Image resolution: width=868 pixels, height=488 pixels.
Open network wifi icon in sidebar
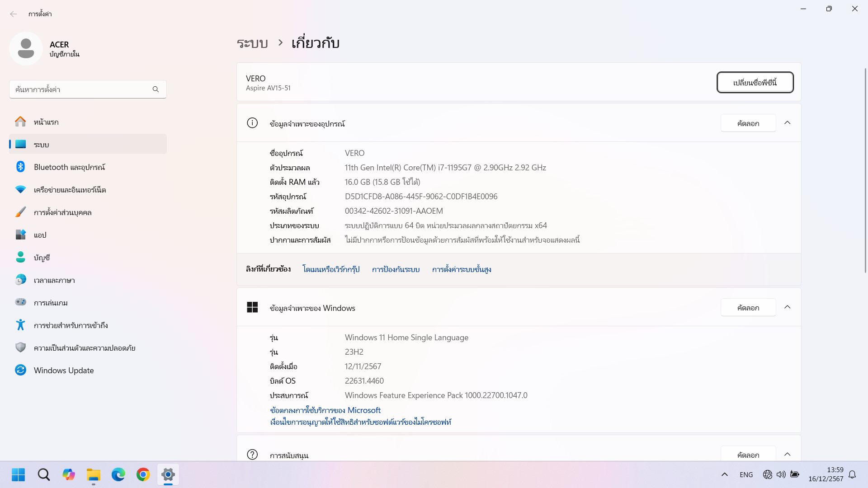pyautogui.click(x=20, y=189)
